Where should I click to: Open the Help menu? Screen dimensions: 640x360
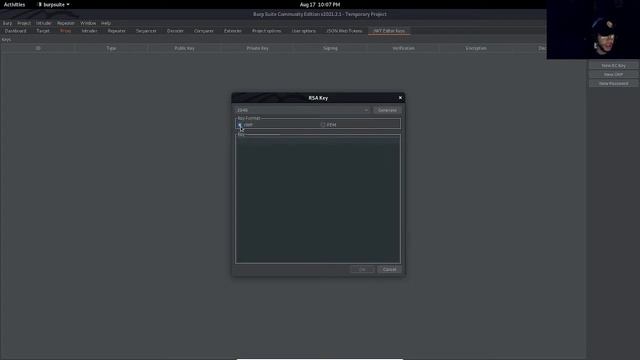106,23
